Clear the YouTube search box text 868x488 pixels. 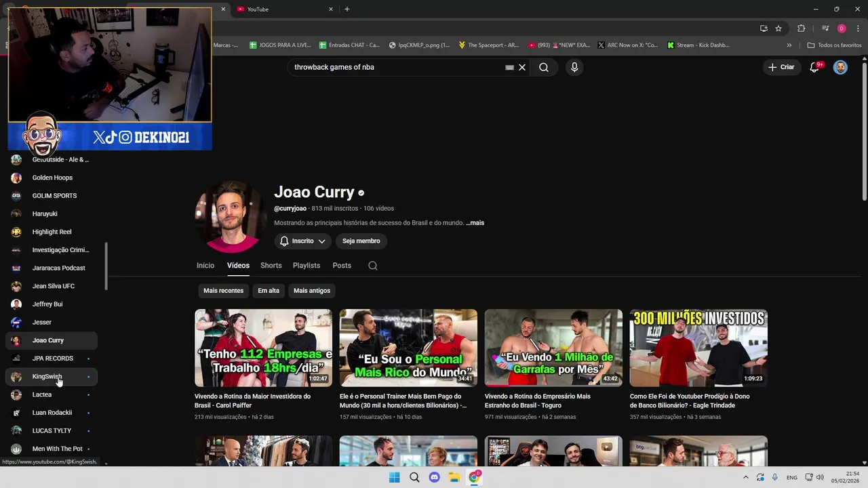tap(522, 67)
